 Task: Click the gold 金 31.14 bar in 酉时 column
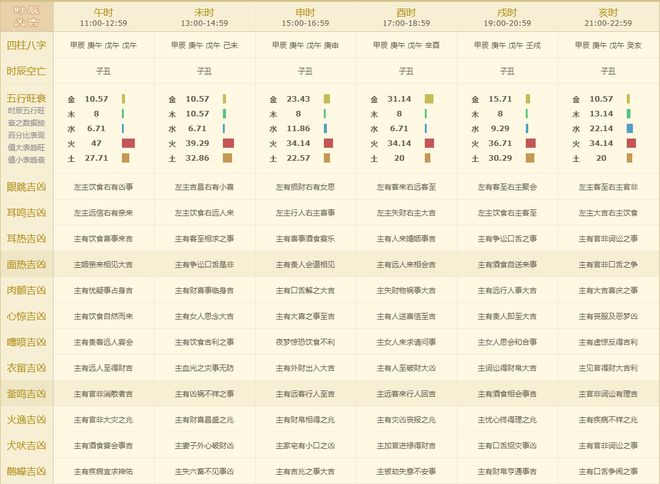(429, 99)
